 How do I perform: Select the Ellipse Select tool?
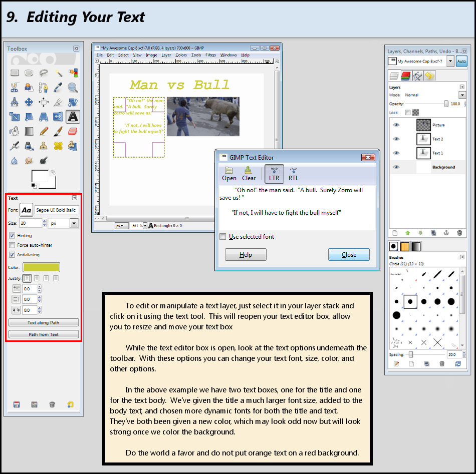click(29, 73)
